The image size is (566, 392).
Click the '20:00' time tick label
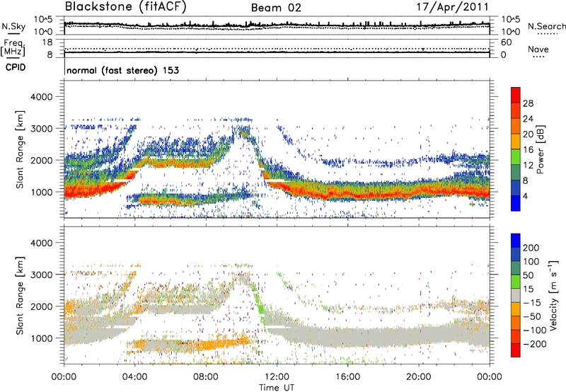click(418, 377)
